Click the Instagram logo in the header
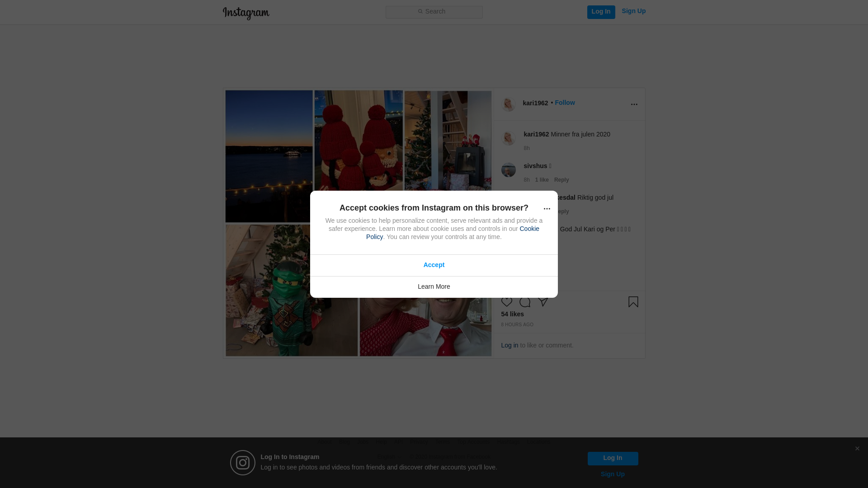Screen dimensions: 868x488 pos(246,13)
